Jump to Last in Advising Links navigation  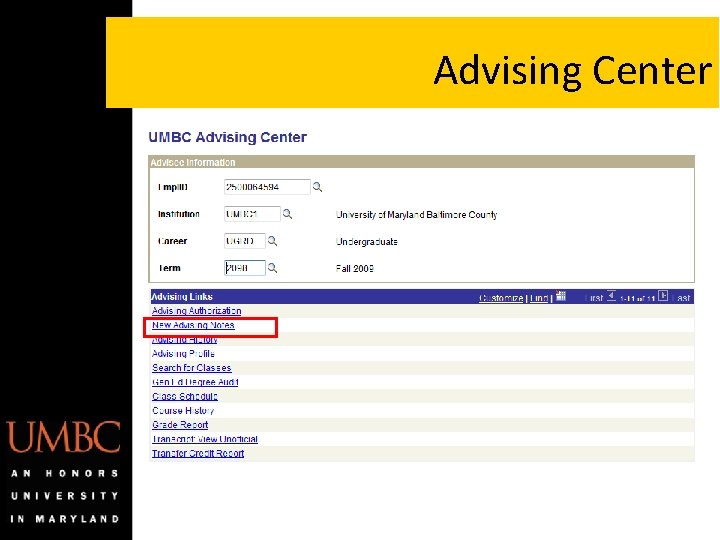(682, 298)
